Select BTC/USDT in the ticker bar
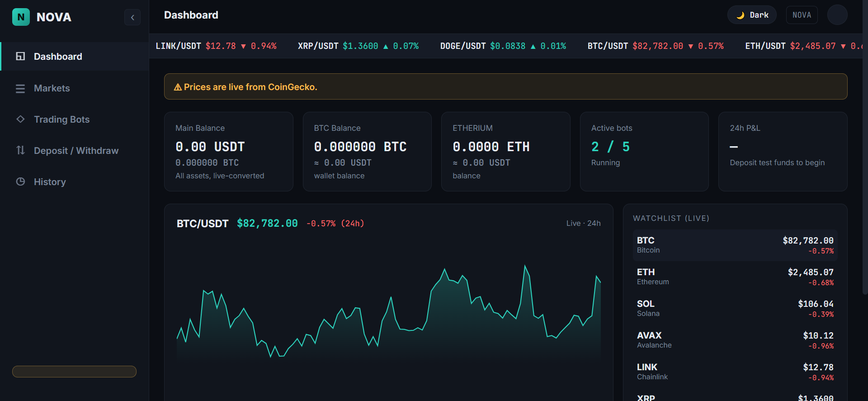The image size is (868, 401). point(656,46)
